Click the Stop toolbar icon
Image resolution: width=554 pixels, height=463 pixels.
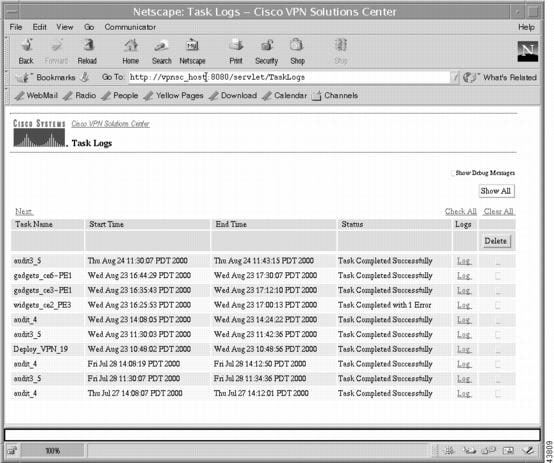pyautogui.click(x=341, y=51)
